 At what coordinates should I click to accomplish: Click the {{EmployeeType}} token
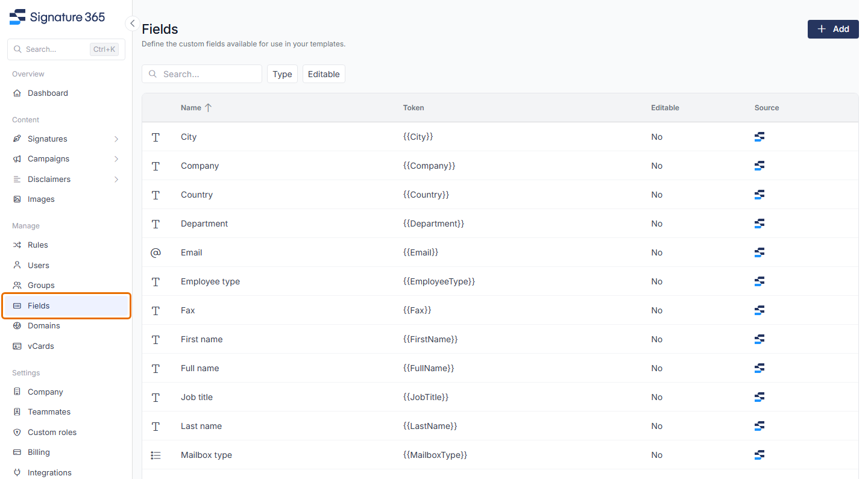click(x=439, y=281)
